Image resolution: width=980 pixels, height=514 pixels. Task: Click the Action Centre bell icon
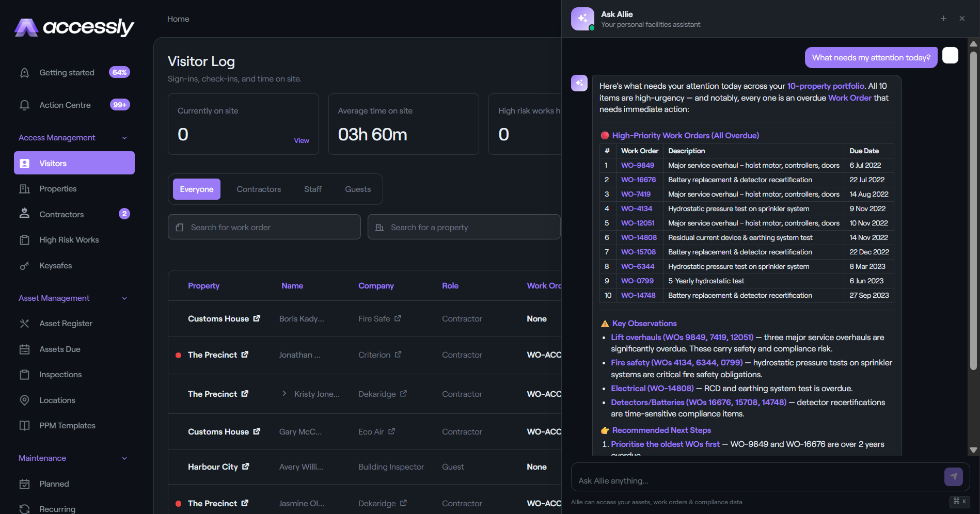[x=24, y=105]
